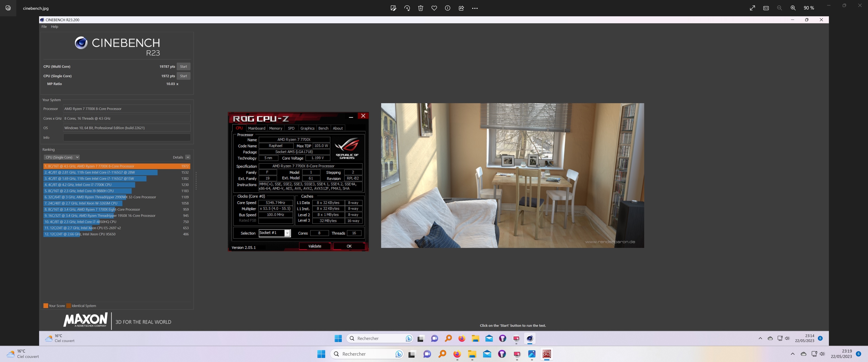The image size is (868, 362).
Task: Open the three-dots more options menu
Action: pyautogui.click(x=475, y=8)
